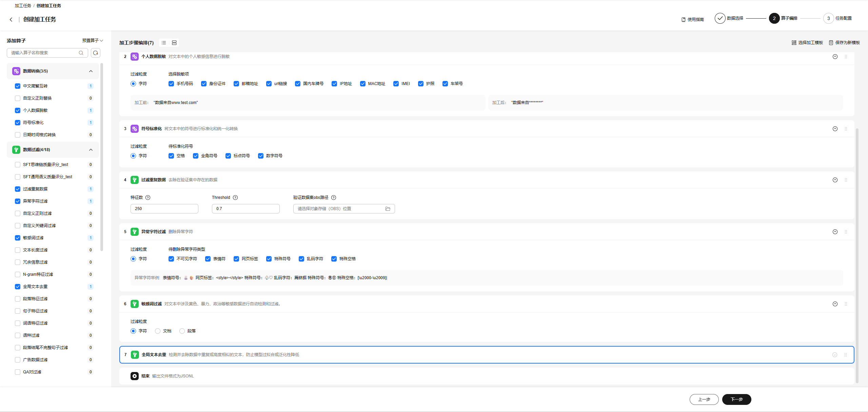The image size is (868, 412).
Task: Switch to list view of processing steps
Action: (164, 43)
